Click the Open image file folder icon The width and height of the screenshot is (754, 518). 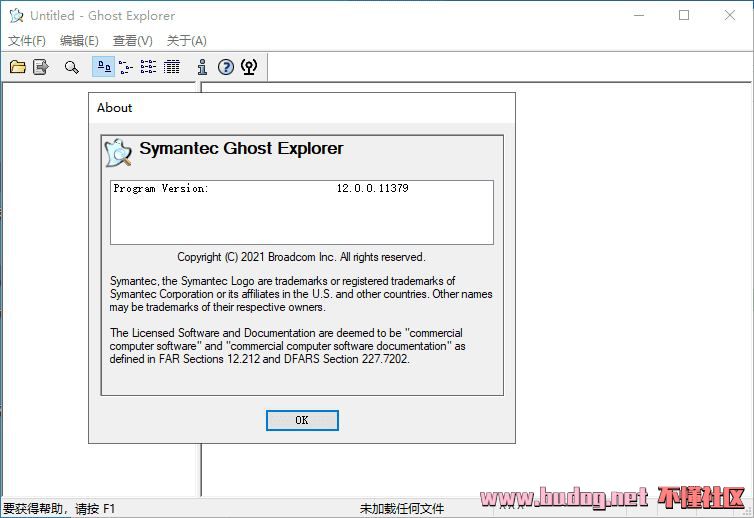point(17,67)
